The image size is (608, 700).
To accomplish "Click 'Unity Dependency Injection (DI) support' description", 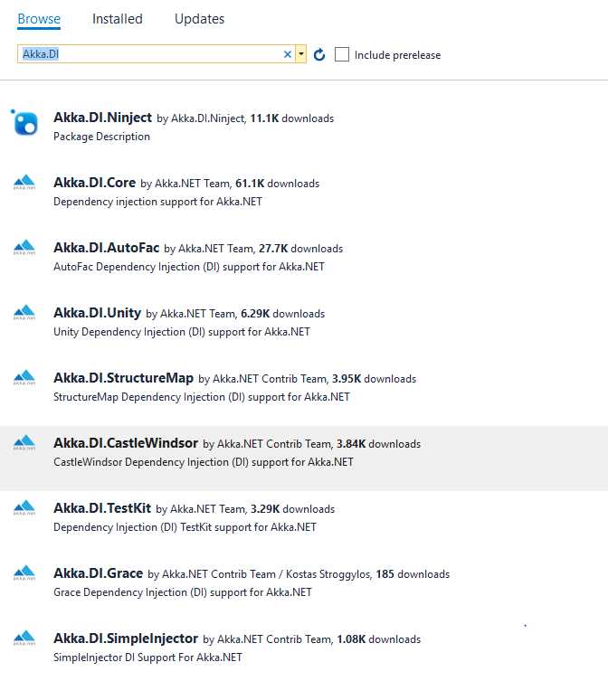I will (182, 332).
